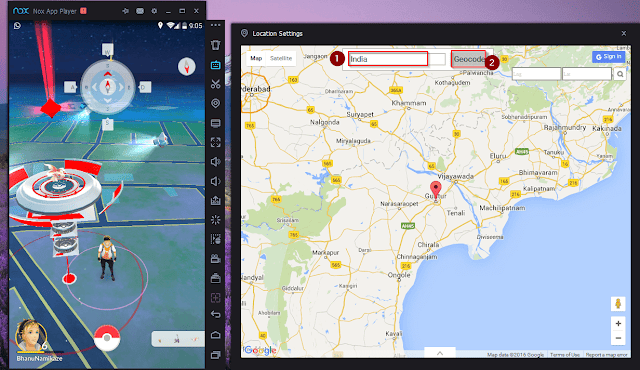
Task: Click the W key overlay button
Action: point(107,50)
